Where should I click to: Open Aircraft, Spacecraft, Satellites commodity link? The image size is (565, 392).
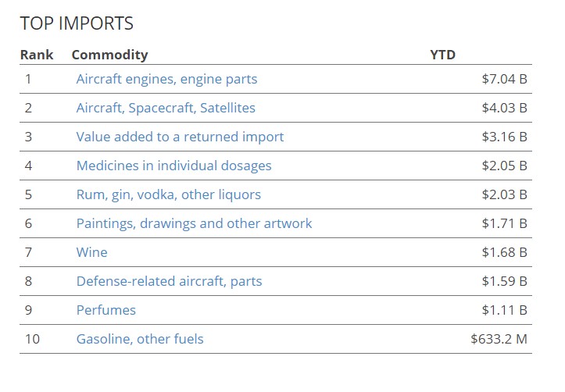[x=166, y=108]
